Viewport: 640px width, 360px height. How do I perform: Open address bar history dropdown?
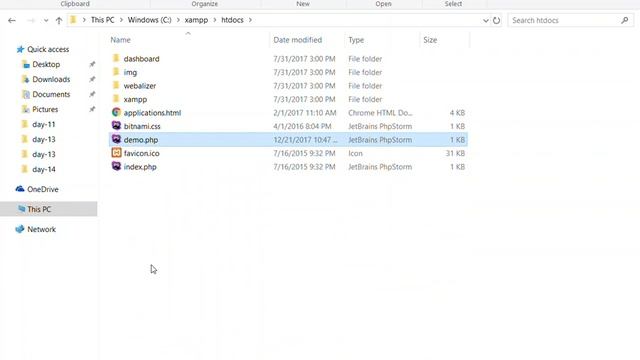tap(486, 20)
